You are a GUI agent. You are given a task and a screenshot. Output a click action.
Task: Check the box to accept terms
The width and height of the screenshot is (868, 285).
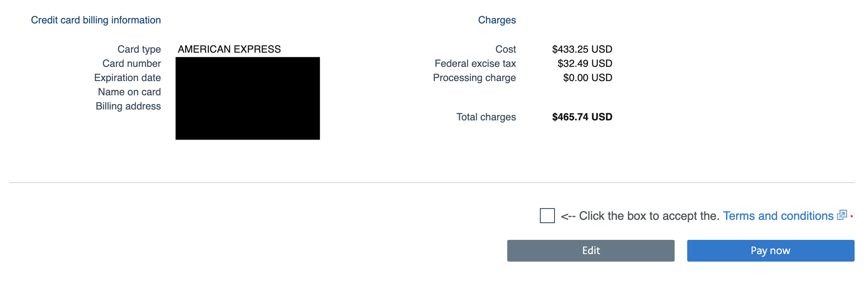click(547, 216)
